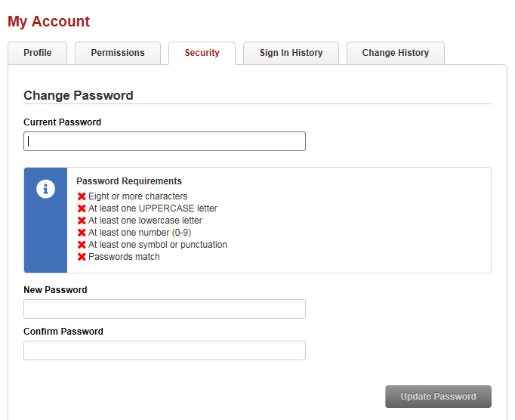Click red X beside number (0-9) requirement
The image size is (515, 420).
[82, 233]
